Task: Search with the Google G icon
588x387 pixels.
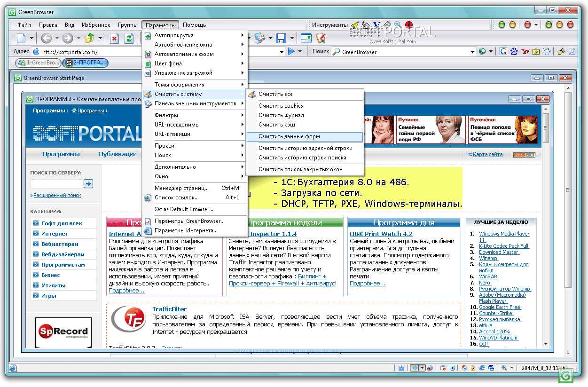Action: coord(503,51)
